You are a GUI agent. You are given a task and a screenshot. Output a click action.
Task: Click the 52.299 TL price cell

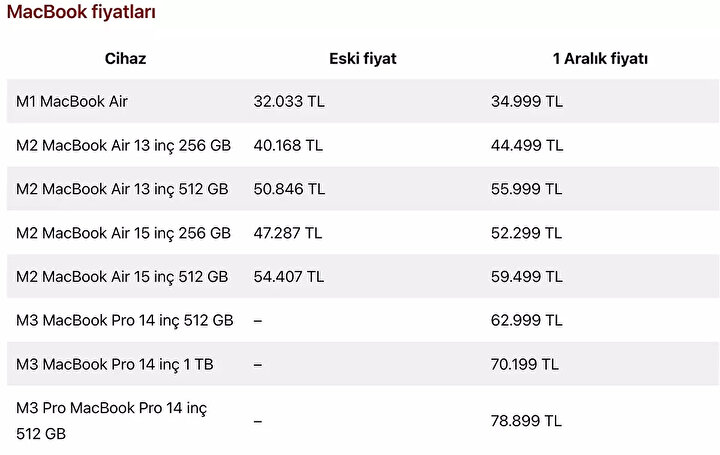[x=526, y=233]
